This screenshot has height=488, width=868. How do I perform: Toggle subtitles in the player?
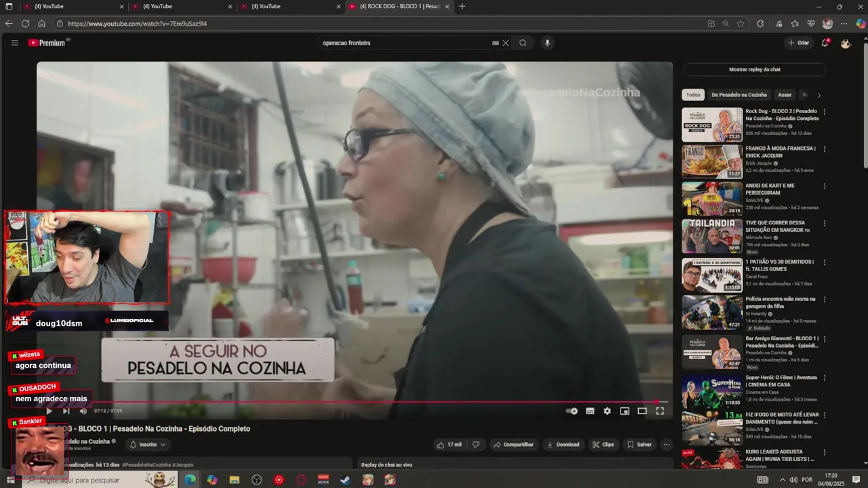tap(590, 411)
